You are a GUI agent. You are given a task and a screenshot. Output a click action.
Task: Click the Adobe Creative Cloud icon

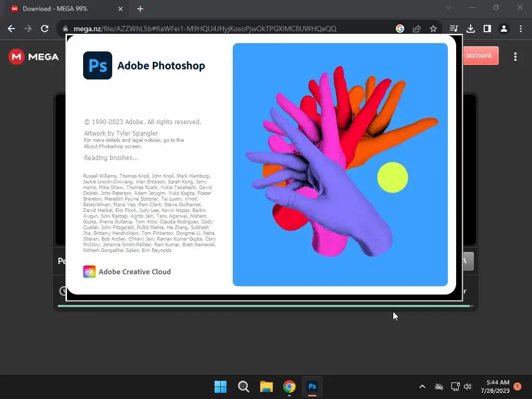pyautogui.click(x=89, y=272)
